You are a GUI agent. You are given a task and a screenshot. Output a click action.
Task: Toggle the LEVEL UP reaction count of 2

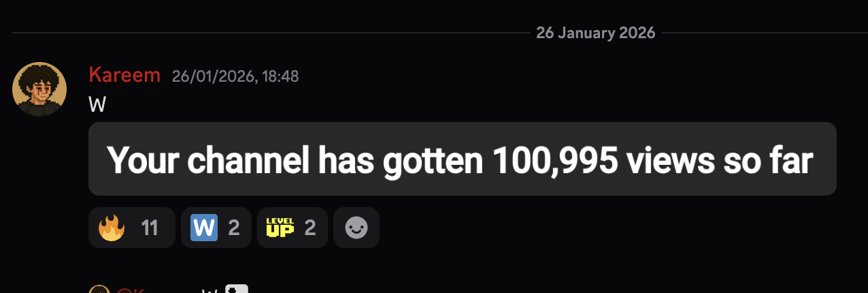tap(310, 228)
